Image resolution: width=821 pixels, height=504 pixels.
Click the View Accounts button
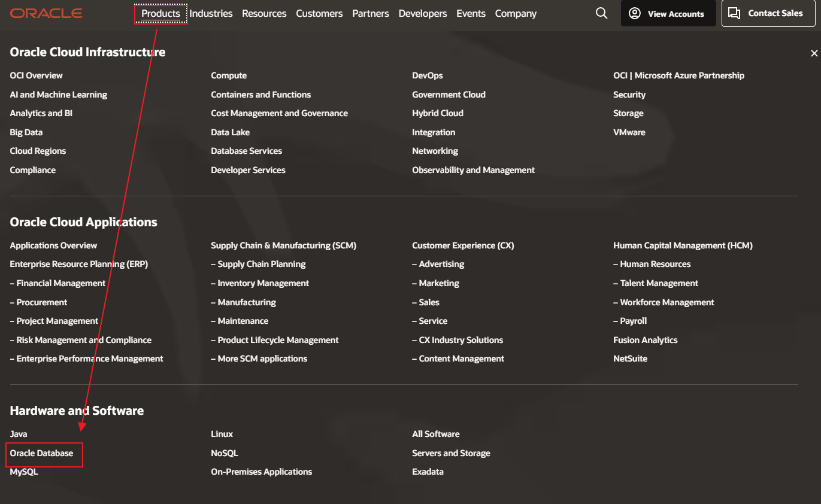pos(668,13)
